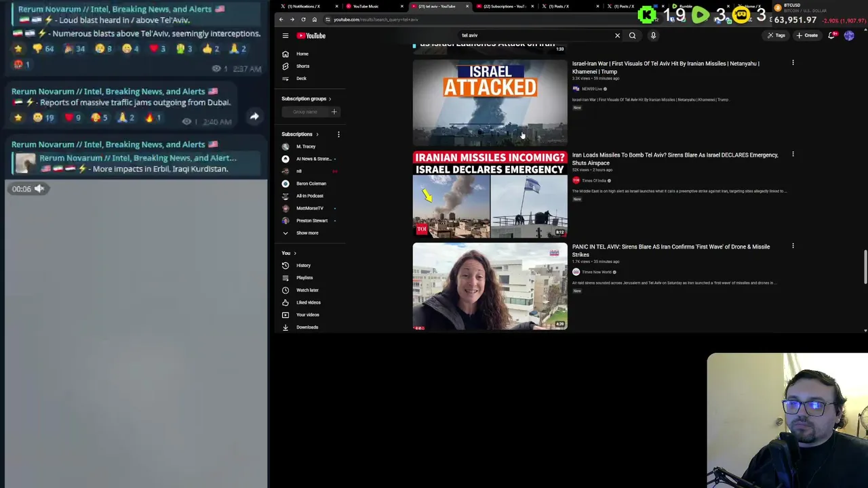This screenshot has width=868, height=488.
Task: Click the browser home icon
Action: (x=315, y=19)
